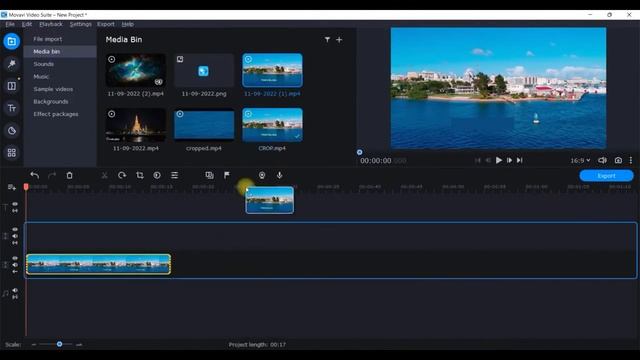This screenshot has height=360, width=640.
Task: Open the Transition wizard icon
Action: [x=209, y=175]
